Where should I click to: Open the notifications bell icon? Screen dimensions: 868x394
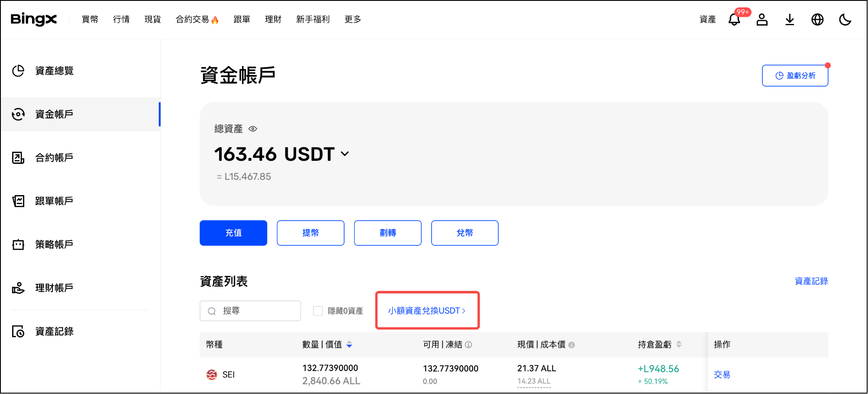tap(734, 20)
